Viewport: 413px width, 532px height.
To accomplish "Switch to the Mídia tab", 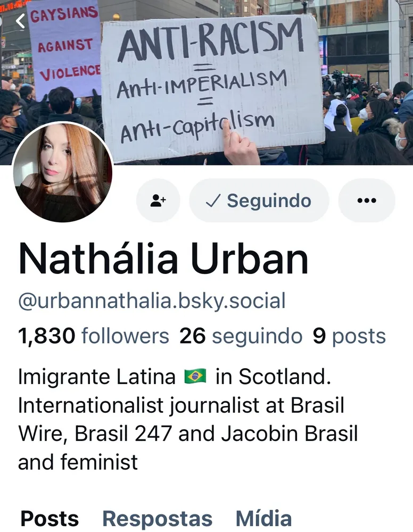I will (x=263, y=518).
